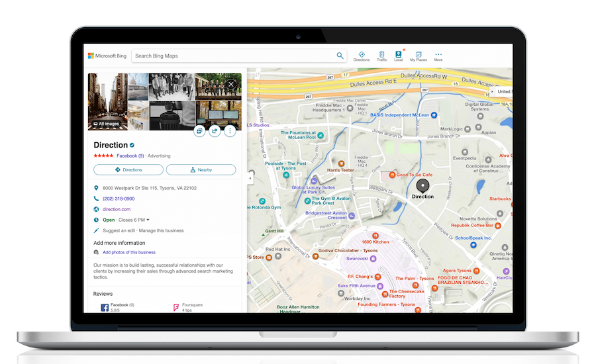Click the MarkLogic map marker

[x=468, y=129]
